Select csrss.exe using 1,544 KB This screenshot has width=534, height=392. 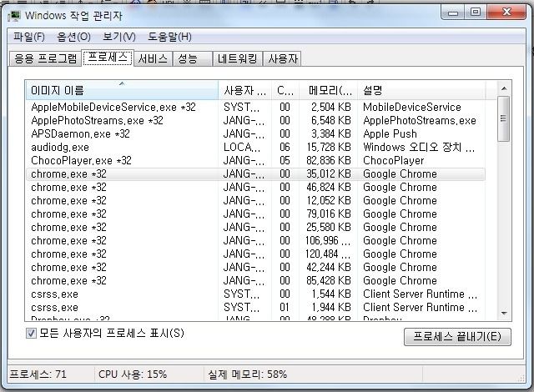[x=255, y=294]
